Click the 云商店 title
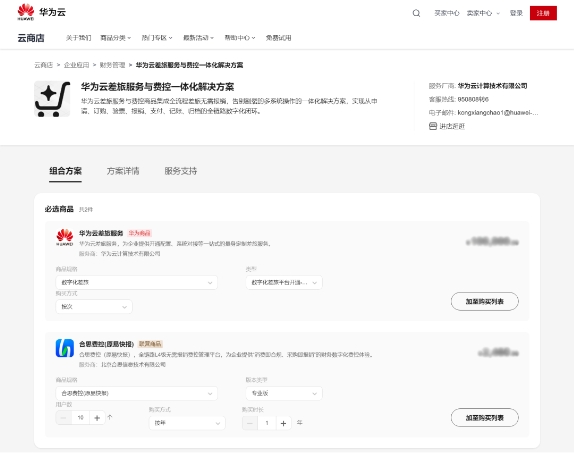The width and height of the screenshot is (574, 453). [31, 38]
